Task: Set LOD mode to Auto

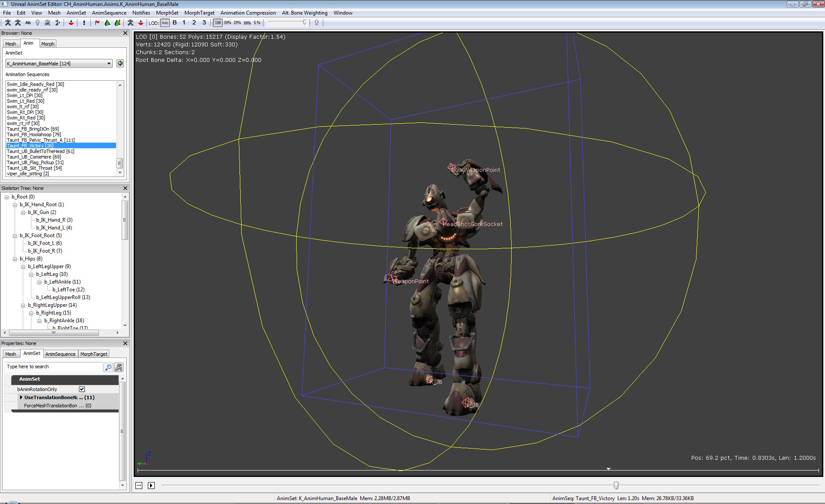Action: tap(165, 23)
